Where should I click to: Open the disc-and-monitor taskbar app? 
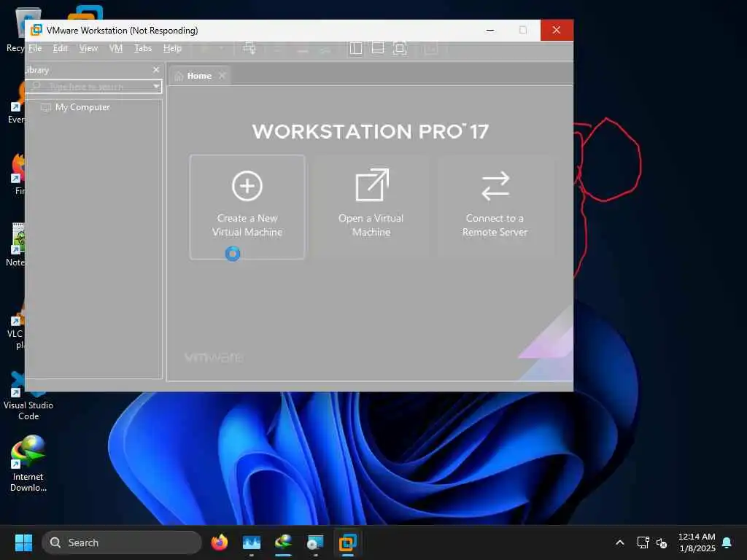click(x=315, y=542)
